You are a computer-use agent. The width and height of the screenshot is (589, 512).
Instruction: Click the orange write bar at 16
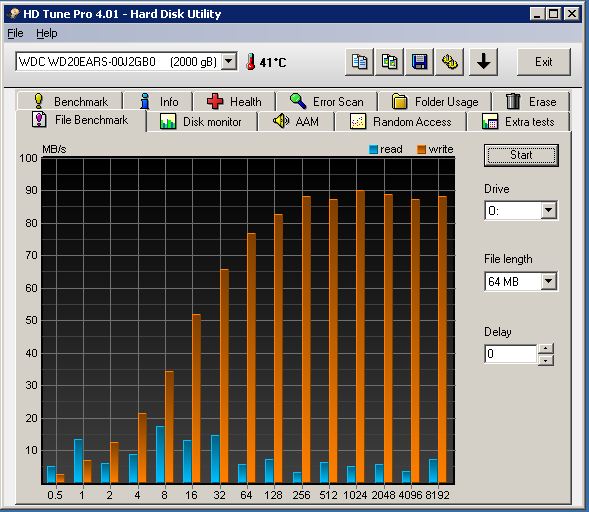(196, 399)
